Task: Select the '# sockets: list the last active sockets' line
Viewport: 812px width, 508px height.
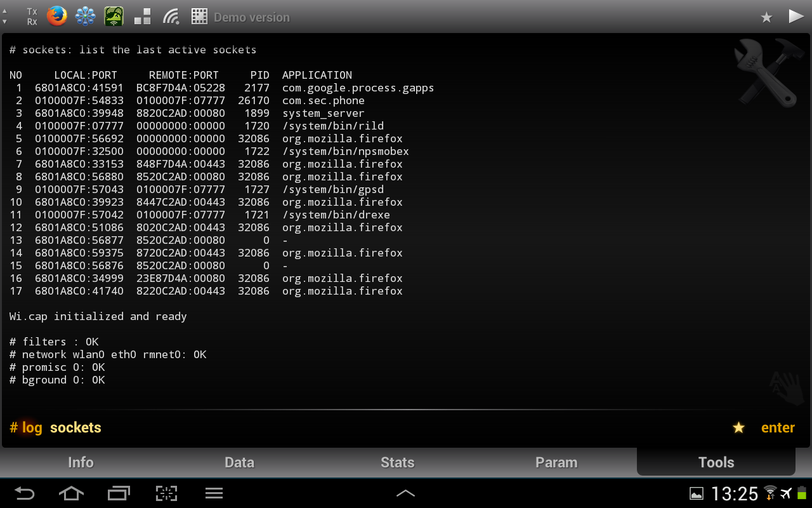Action: coord(133,50)
